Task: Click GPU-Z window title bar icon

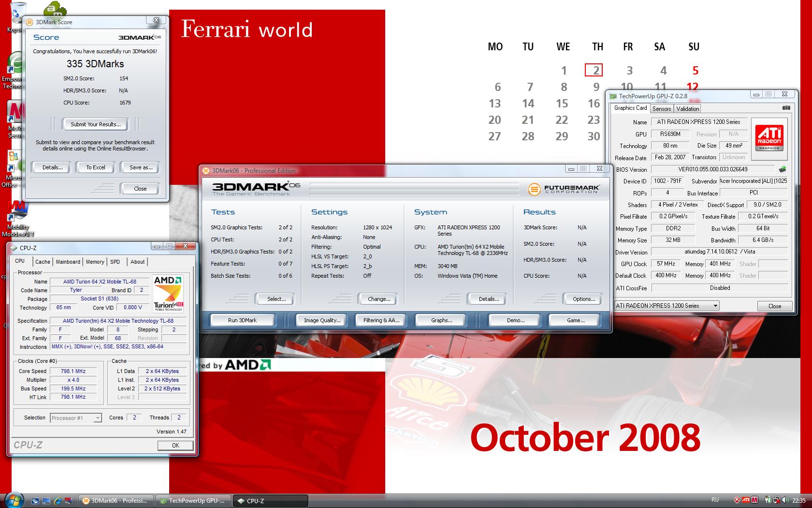Action: point(613,96)
